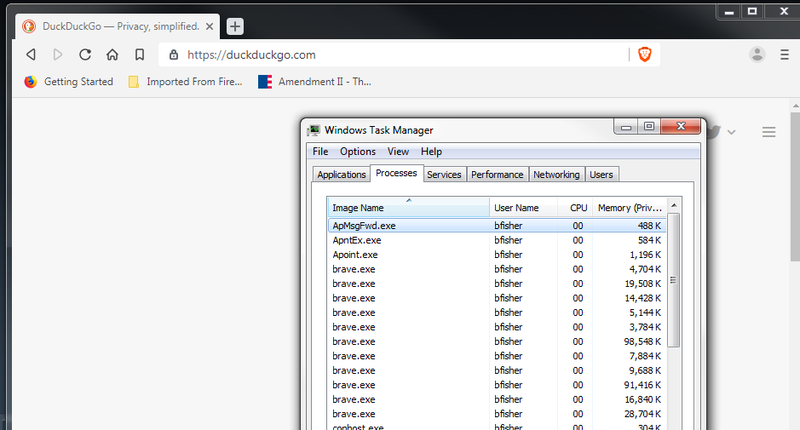The height and width of the screenshot is (430, 800).
Task: Select the Processes tab
Action: click(396, 173)
